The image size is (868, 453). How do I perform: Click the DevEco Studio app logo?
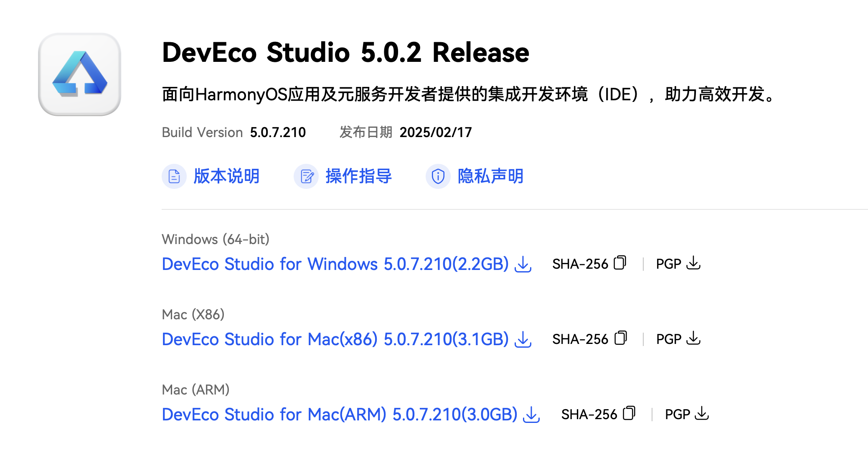pos(79,74)
